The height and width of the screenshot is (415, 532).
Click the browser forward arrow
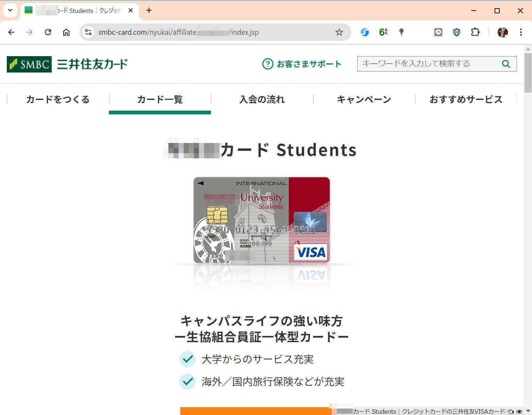pos(30,32)
